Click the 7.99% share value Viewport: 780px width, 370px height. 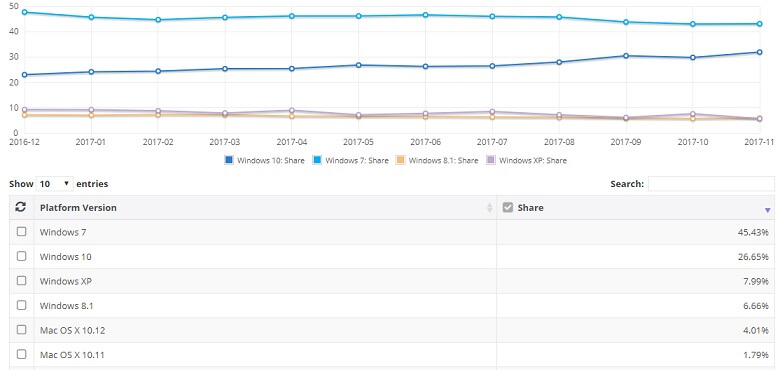tap(756, 281)
